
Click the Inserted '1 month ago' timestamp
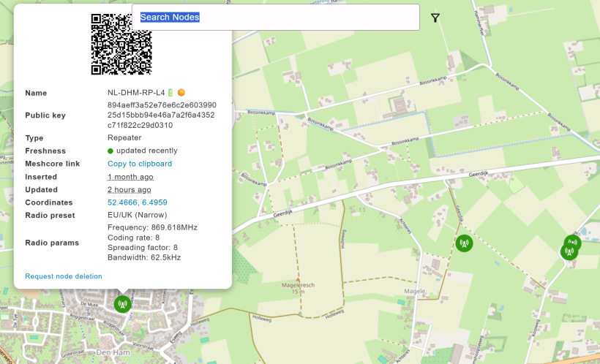click(x=130, y=177)
